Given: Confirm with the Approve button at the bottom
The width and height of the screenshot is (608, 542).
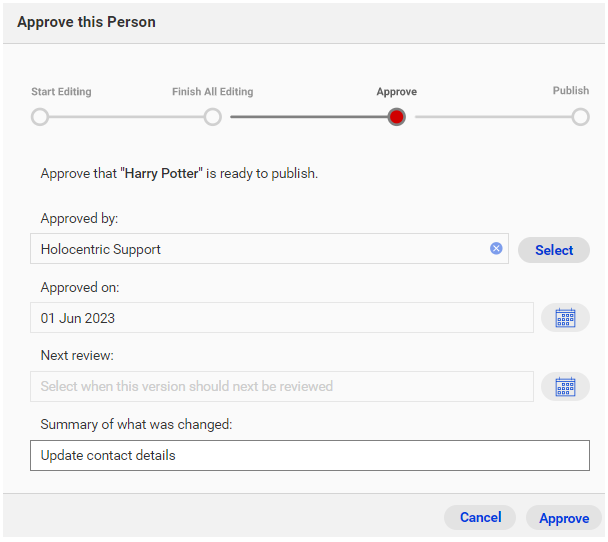Looking at the screenshot, I should tap(564, 518).
